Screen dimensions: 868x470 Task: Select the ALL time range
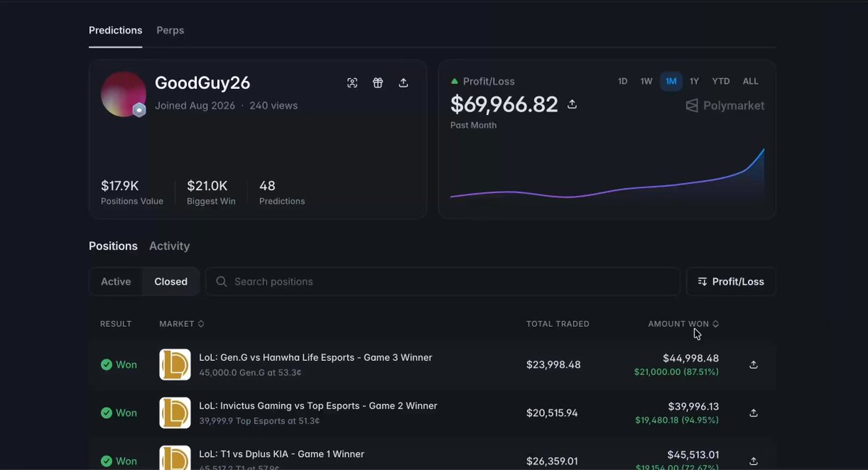[751, 81]
